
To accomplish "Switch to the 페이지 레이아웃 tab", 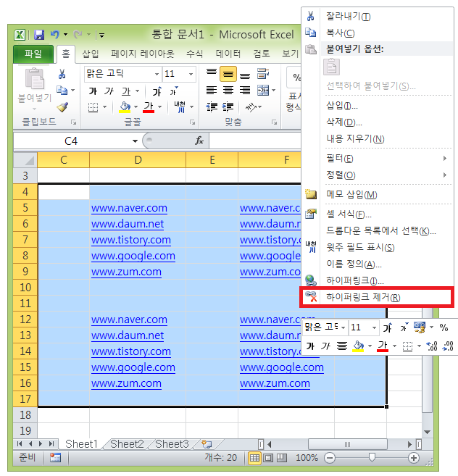I will [143, 54].
